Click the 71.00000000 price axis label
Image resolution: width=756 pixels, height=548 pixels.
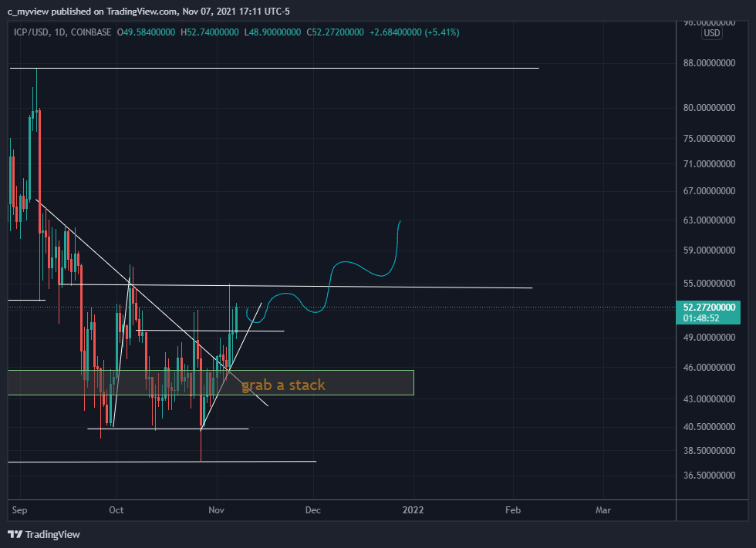tap(709, 164)
